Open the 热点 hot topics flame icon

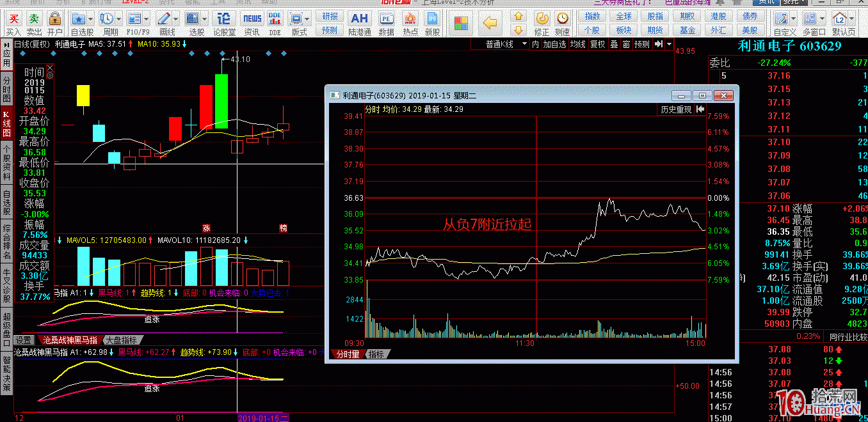(410, 19)
